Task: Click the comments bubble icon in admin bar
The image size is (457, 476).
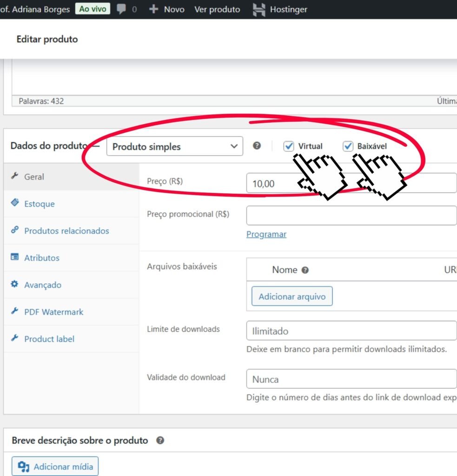Action: [122, 9]
